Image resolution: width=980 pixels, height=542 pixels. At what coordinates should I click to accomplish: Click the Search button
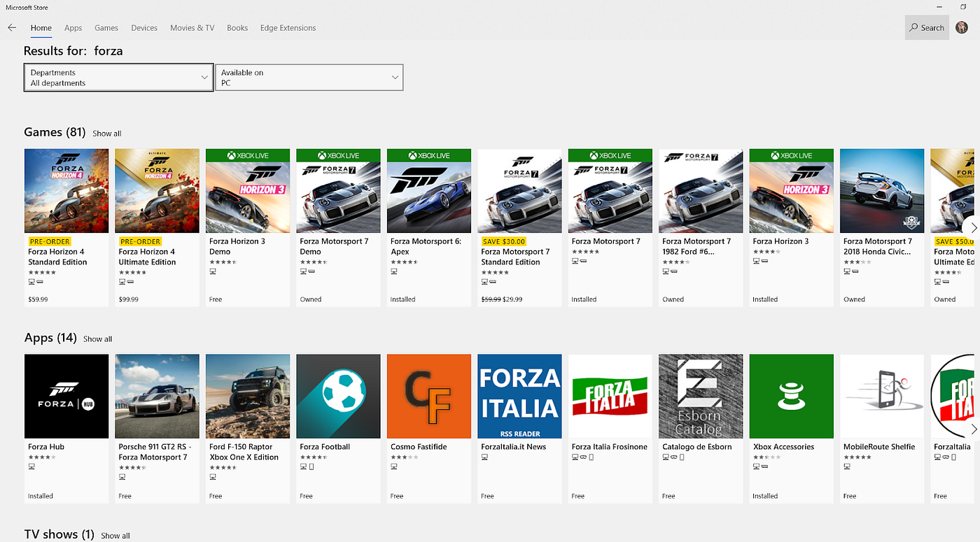(x=927, y=28)
